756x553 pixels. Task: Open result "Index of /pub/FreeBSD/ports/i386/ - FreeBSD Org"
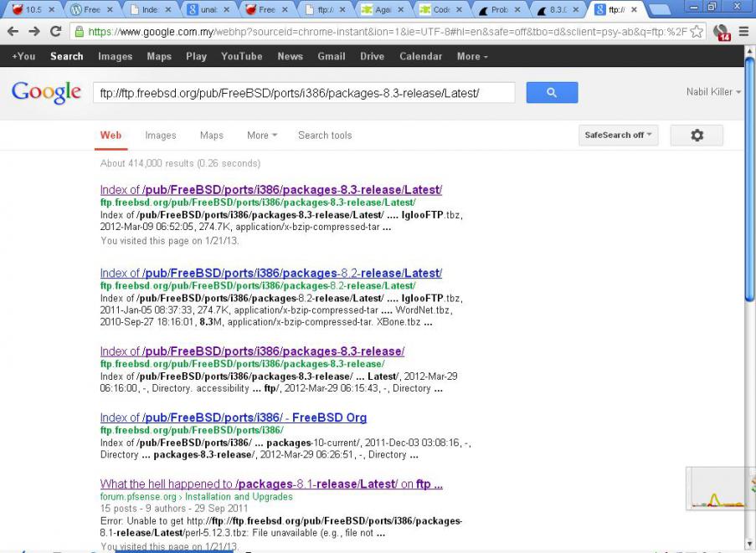coord(234,417)
